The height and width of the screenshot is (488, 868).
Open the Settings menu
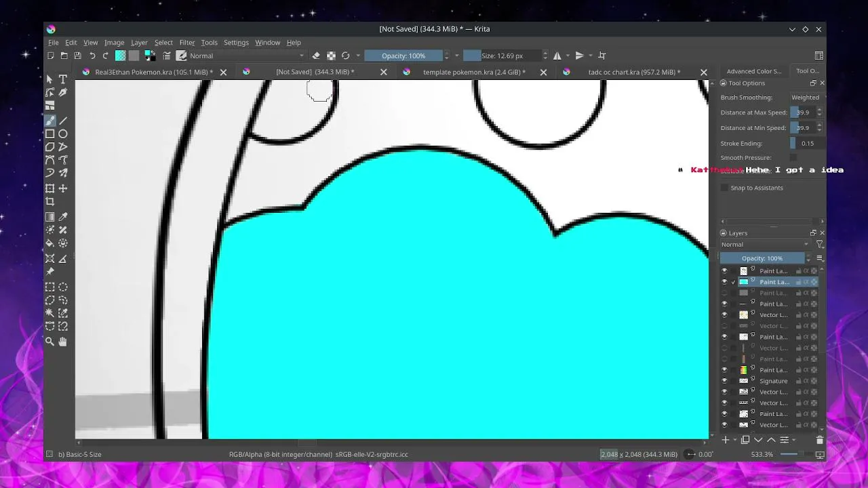(236, 42)
